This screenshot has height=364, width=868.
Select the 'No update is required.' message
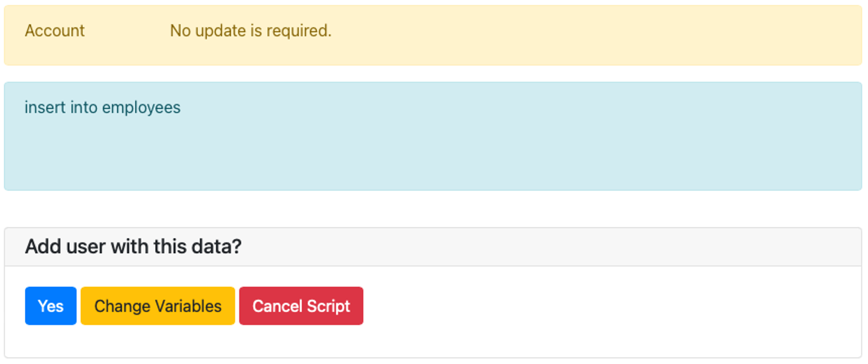click(251, 31)
